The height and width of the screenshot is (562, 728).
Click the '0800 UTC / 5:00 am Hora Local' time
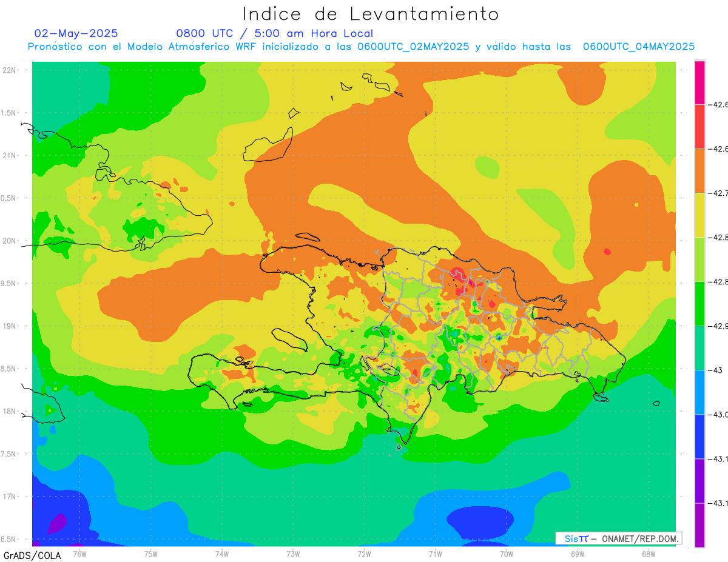coord(275,33)
